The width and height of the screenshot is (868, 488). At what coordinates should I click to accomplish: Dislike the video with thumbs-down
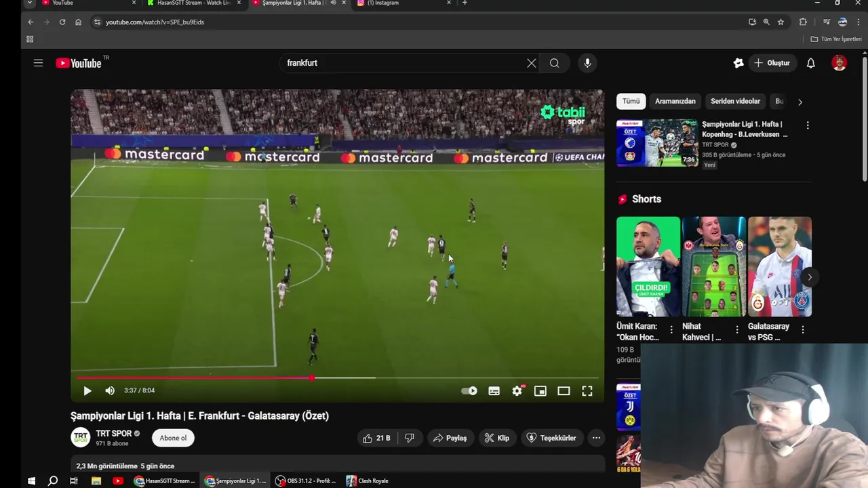pos(410,438)
